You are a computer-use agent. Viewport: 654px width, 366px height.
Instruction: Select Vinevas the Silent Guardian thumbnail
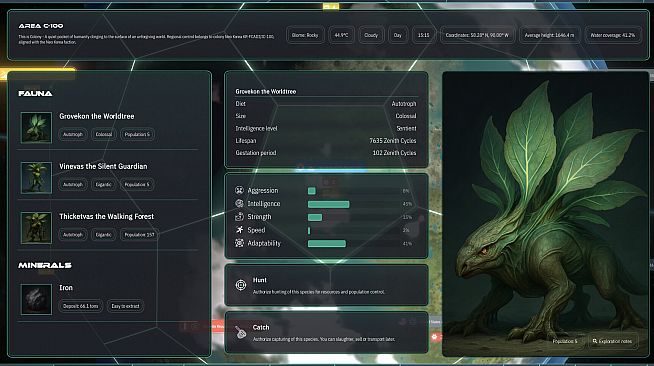coord(36,178)
